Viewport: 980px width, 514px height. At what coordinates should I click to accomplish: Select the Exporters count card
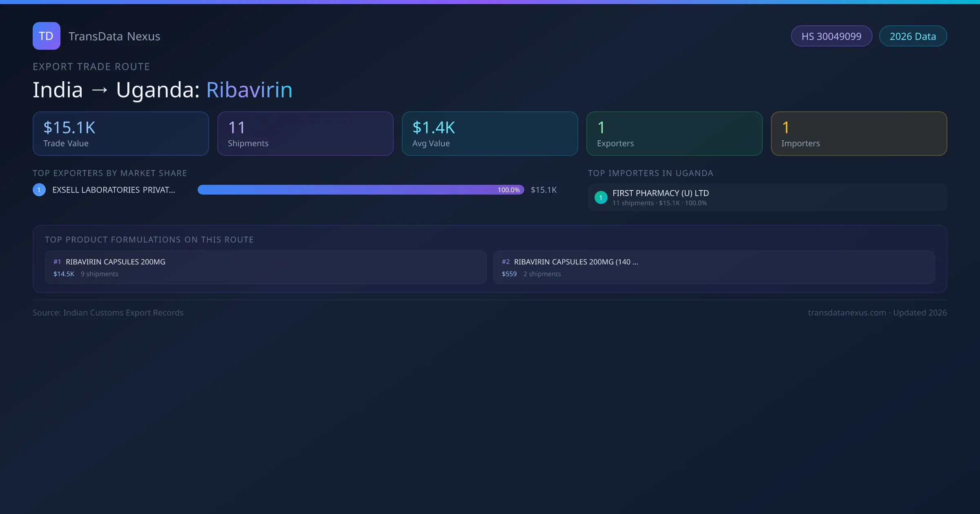tap(674, 134)
